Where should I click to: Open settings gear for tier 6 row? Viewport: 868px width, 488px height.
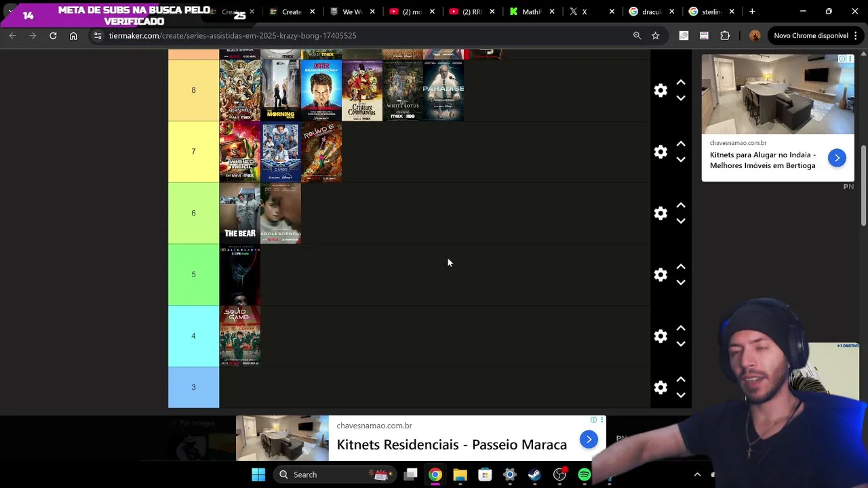660,213
